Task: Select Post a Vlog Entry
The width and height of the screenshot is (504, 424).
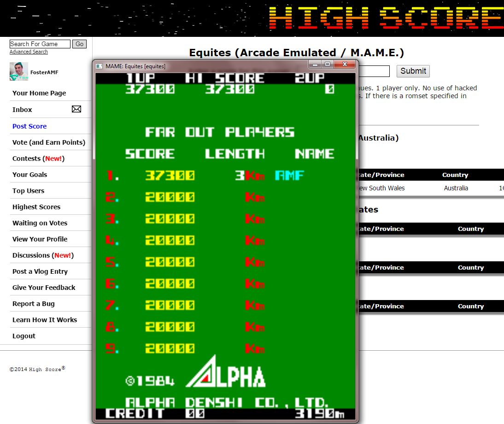Action: 40,271
